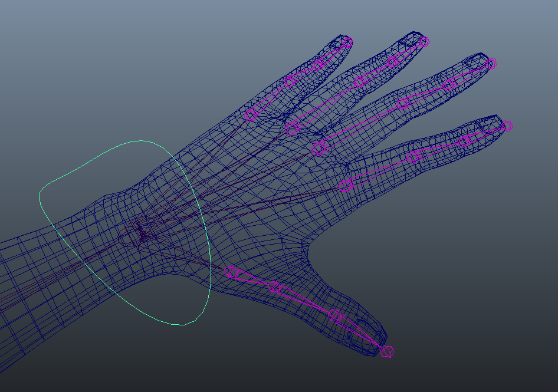558x392 pixels.
Task: Select the index finger base knuckle joint
Action: click(x=346, y=185)
